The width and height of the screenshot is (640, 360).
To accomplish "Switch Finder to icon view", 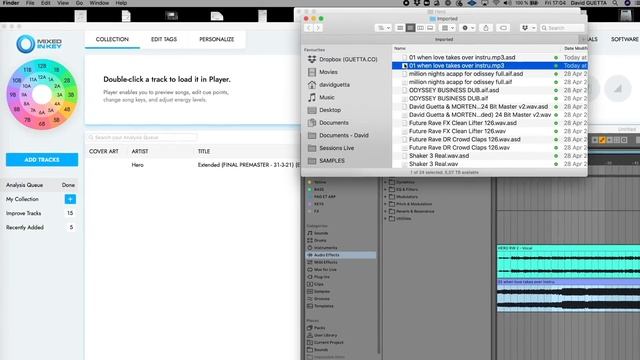I will [400, 28].
